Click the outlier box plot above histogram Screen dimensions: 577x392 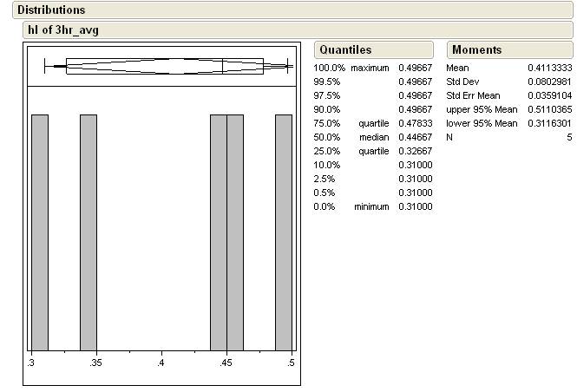(165, 66)
